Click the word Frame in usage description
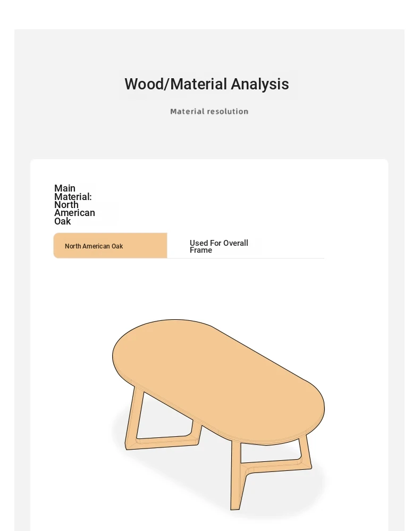Screen dimensions: 420x531 click(x=200, y=250)
